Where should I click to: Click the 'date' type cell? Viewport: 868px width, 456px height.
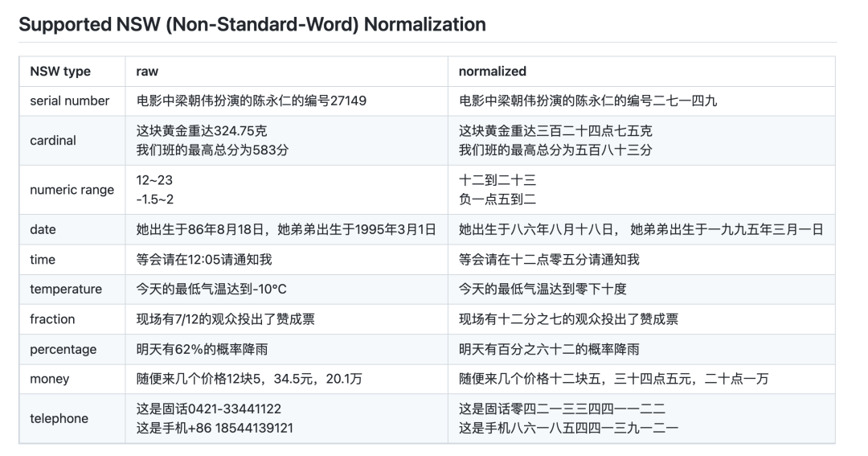tap(43, 230)
